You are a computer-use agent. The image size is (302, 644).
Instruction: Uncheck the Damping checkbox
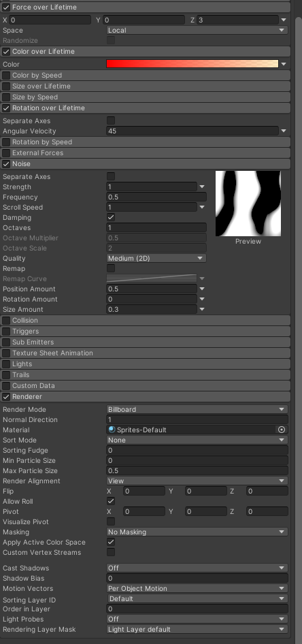pos(111,217)
